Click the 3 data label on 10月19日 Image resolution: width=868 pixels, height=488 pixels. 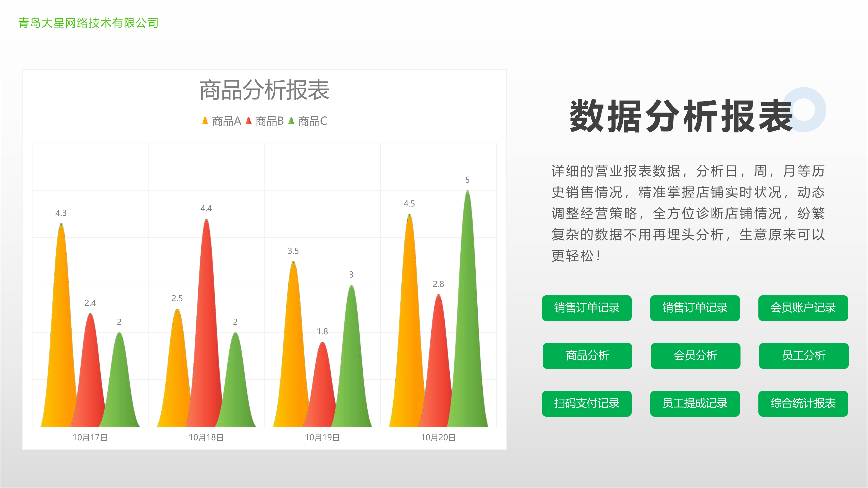click(x=352, y=275)
